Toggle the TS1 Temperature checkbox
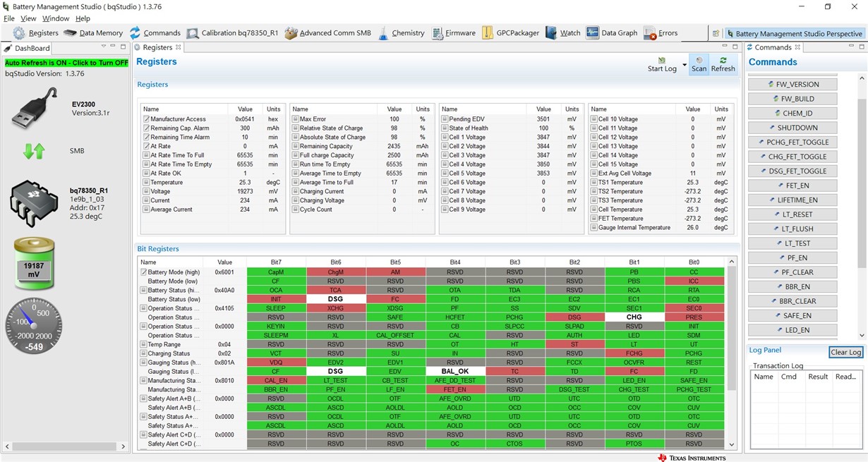The image size is (868, 462). tap(594, 182)
